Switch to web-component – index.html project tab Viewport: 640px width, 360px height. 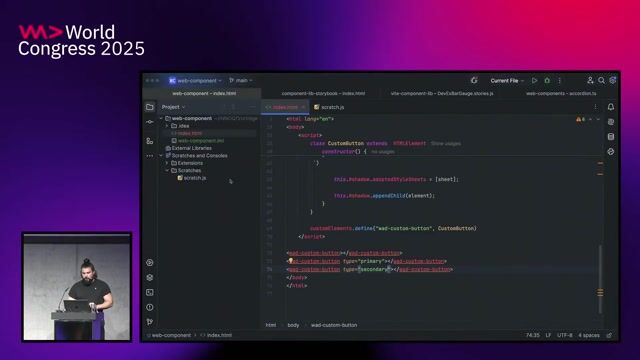click(204, 93)
